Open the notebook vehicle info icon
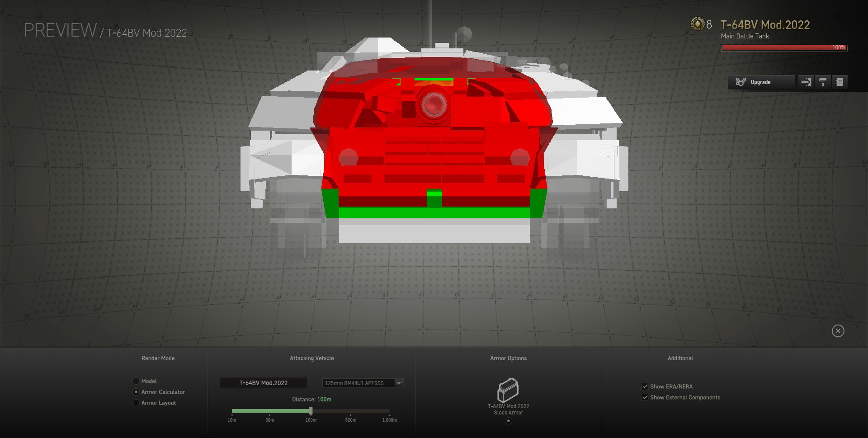Screen dimensions: 868x438 click(840, 82)
